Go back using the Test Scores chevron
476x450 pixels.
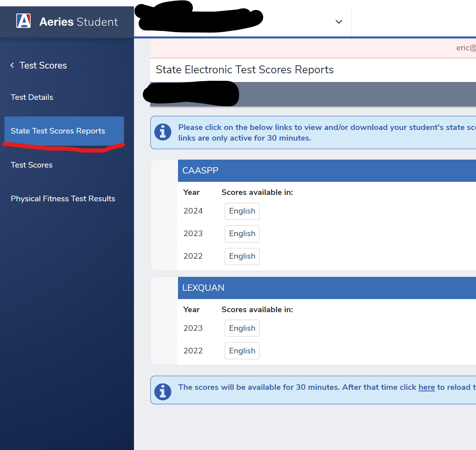(12, 65)
